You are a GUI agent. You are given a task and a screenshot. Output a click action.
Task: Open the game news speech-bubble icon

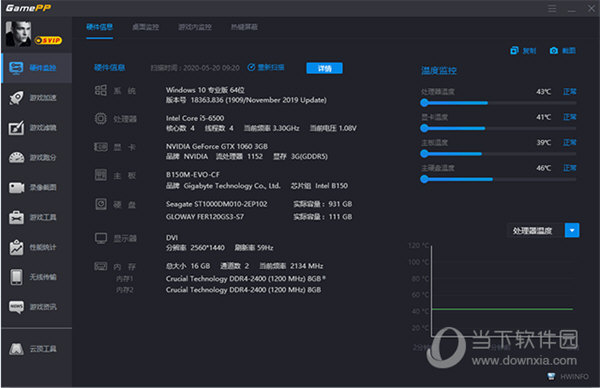pos(16,307)
